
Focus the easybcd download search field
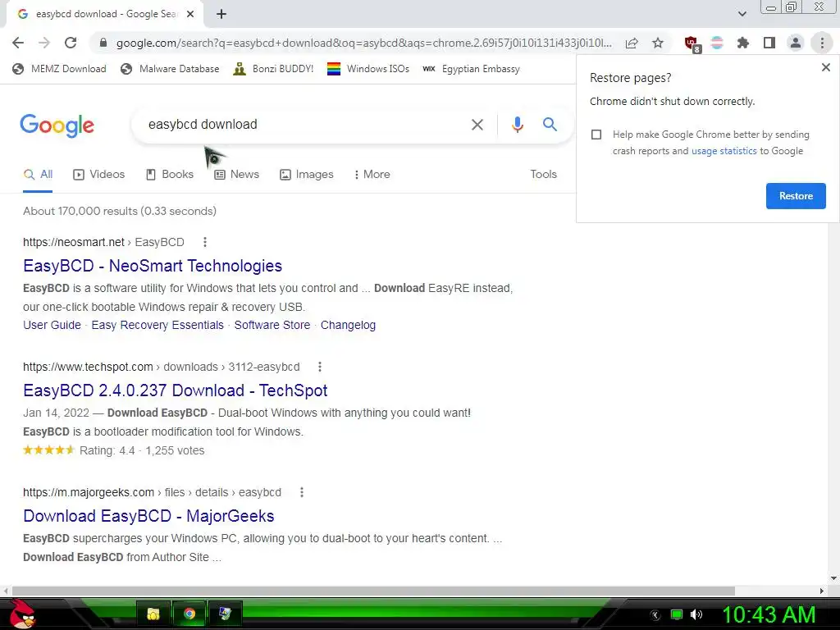click(300, 125)
